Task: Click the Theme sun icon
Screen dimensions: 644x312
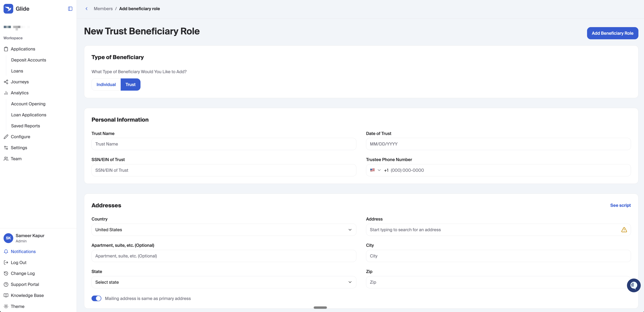Action: 6,307
